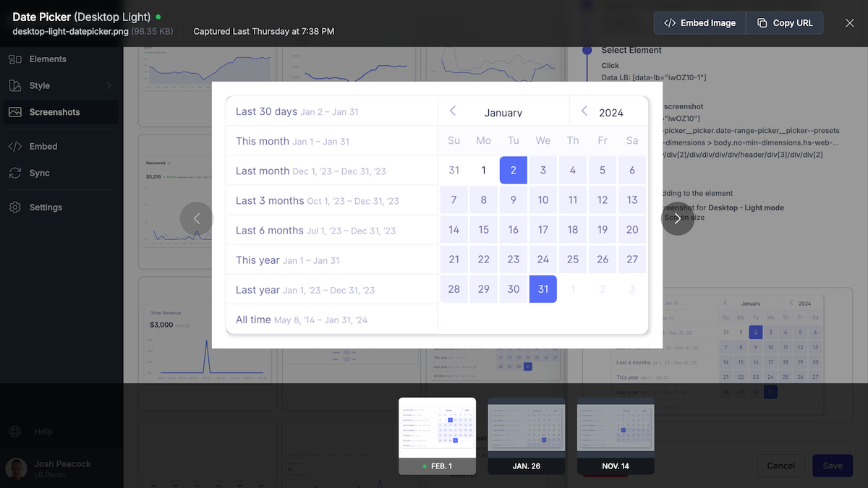The height and width of the screenshot is (488, 868).
Task: Click day 15 in the calendar preview
Action: [x=484, y=230]
